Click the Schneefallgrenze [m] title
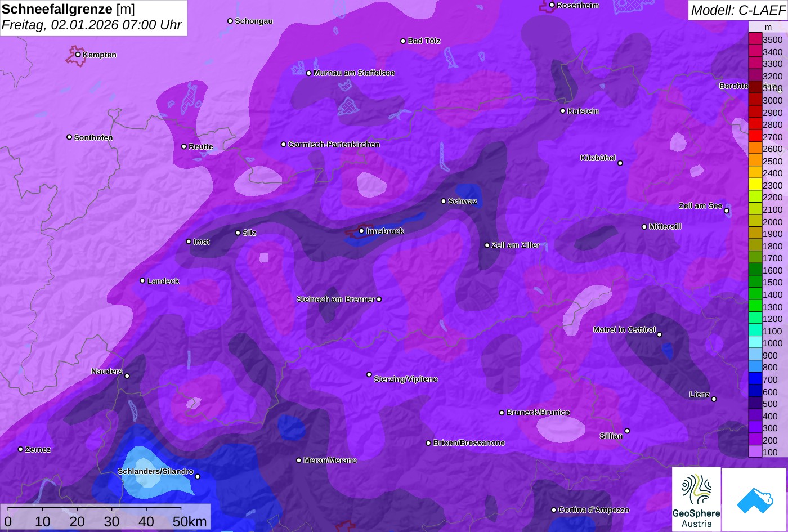The width and height of the screenshot is (788, 532). click(x=68, y=10)
